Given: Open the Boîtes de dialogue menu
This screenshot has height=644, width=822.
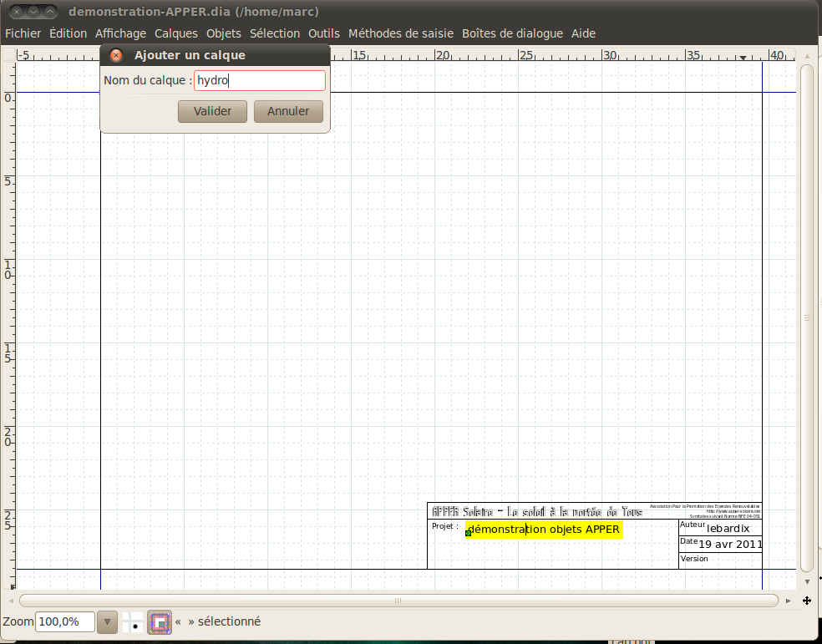Looking at the screenshot, I should tap(512, 33).
